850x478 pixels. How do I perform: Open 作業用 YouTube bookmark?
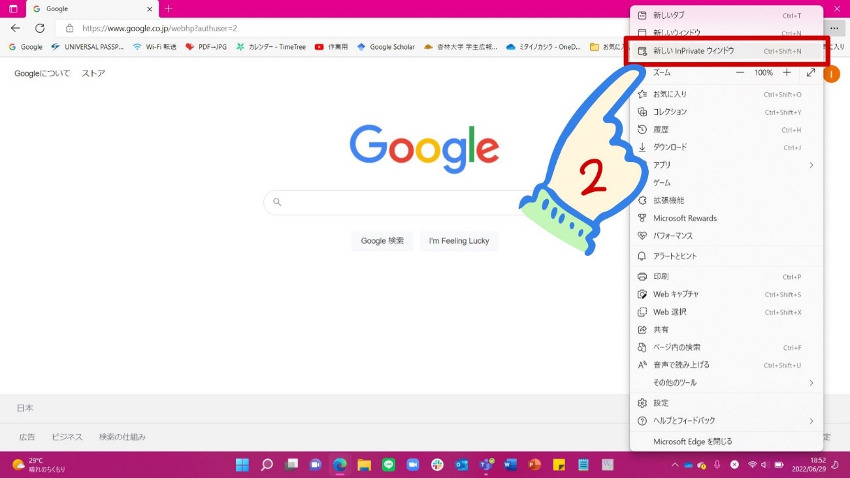[x=332, y=47]
